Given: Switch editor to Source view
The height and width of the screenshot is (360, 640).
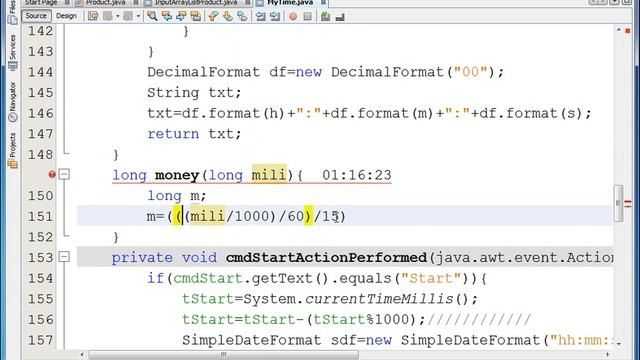Looking at the screenshot, I should click(x=36, y=16).
